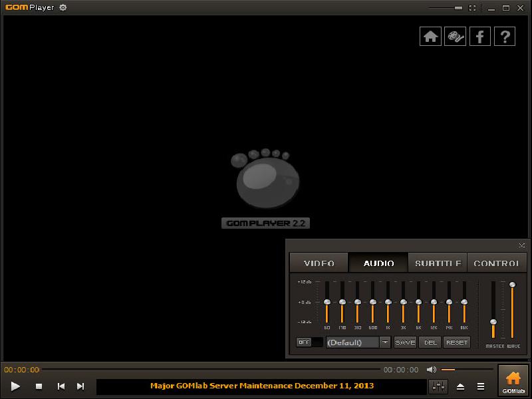
Task: Click the 12K equalizer slider knob
Action: [434, 302]
